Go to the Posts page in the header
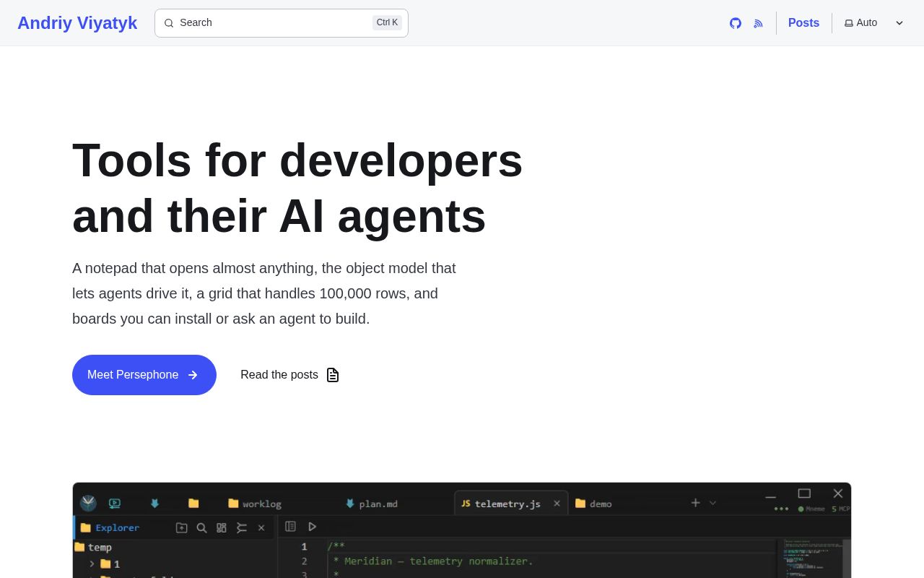924x578 pixels. (x=803, y=23)
